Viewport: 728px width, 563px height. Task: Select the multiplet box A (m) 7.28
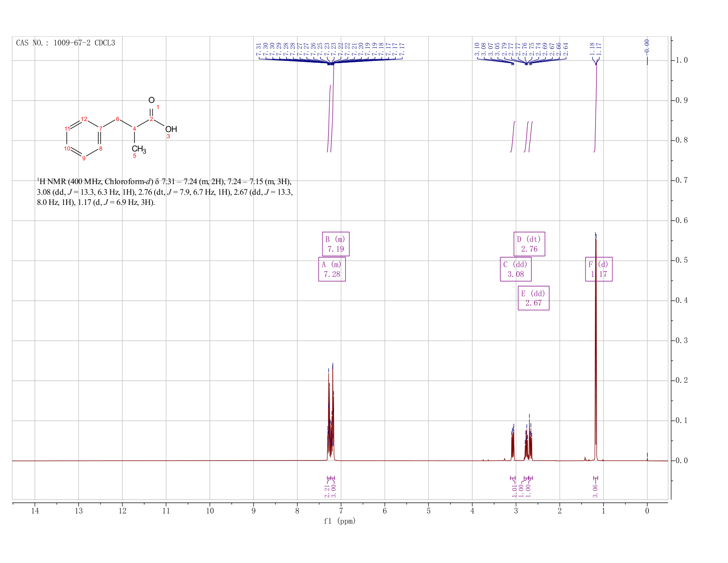332,269
